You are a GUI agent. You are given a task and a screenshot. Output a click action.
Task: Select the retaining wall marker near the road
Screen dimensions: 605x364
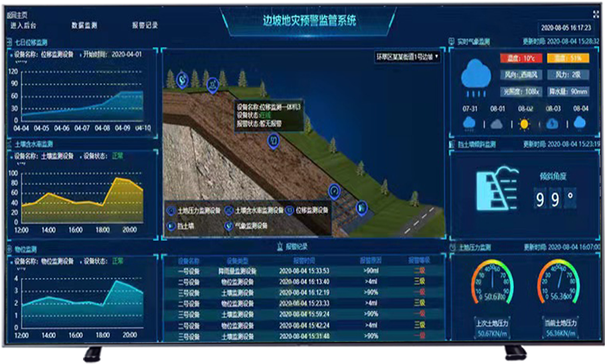361,207
